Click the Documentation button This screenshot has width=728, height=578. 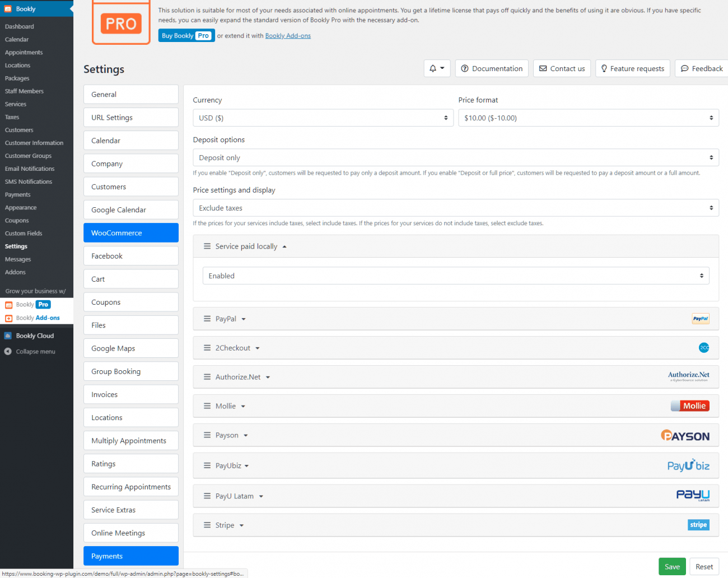492,68
